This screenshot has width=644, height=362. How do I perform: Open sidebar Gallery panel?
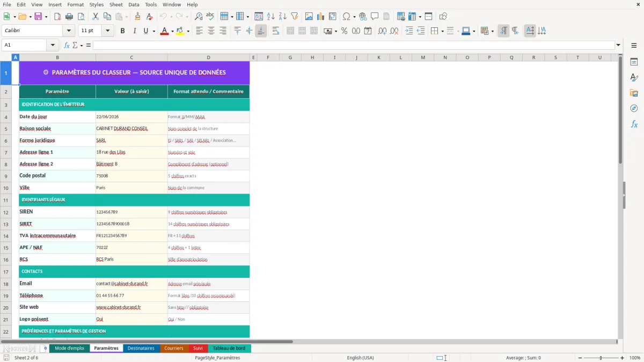click(x=634, y=93)
